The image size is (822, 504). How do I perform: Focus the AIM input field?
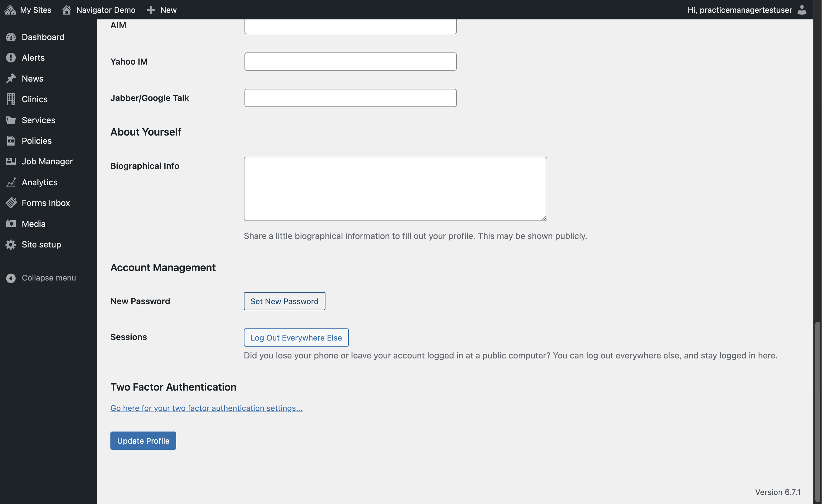[x=350, y=26]
